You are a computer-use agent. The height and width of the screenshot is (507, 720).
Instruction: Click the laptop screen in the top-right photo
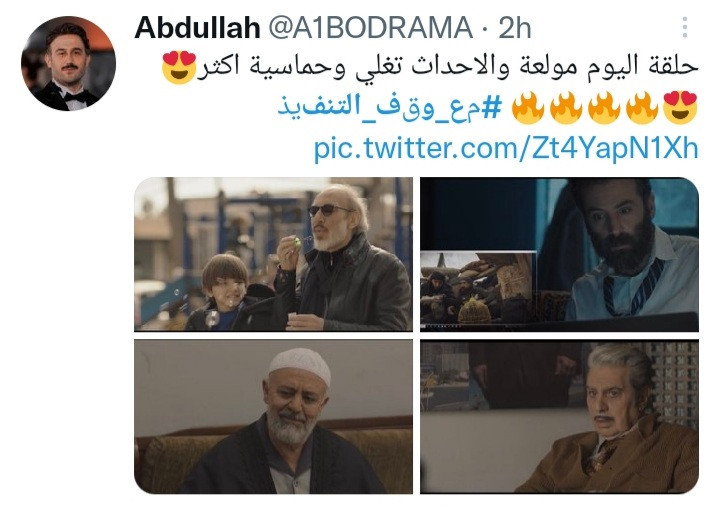pos(478,287)
